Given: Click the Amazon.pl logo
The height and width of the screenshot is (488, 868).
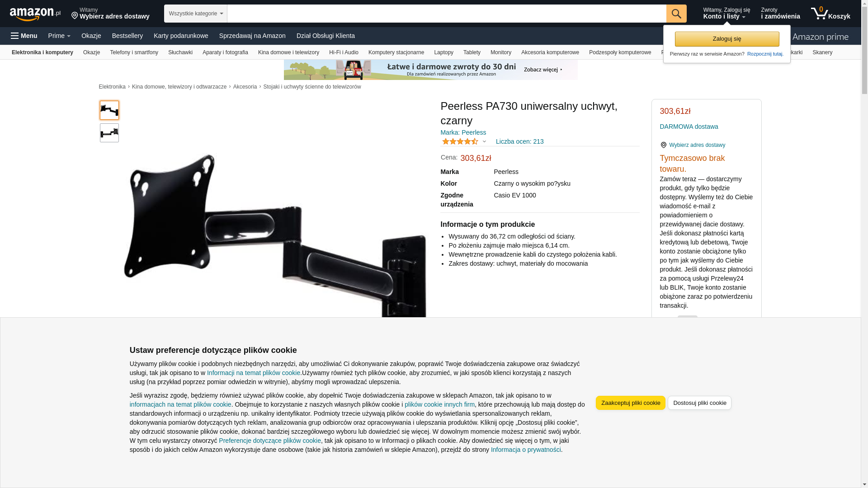Looking at the screenshot, I should pyautogui.click(x=35, y=14).
